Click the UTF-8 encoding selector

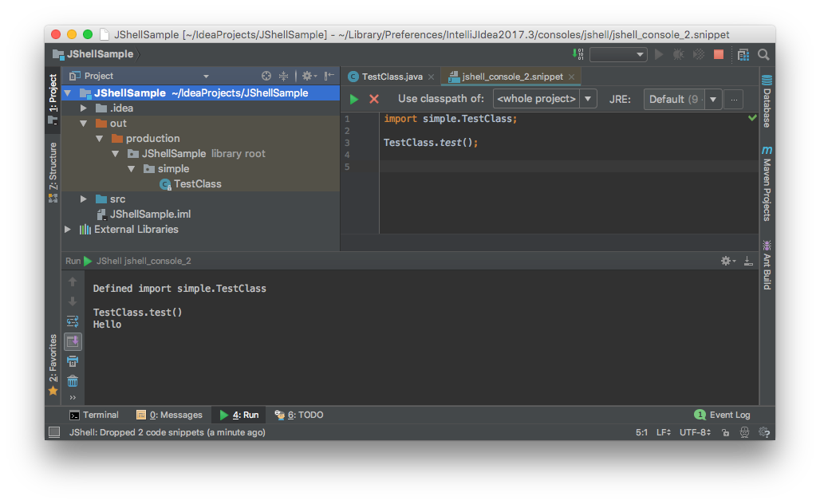click(695, 432)
